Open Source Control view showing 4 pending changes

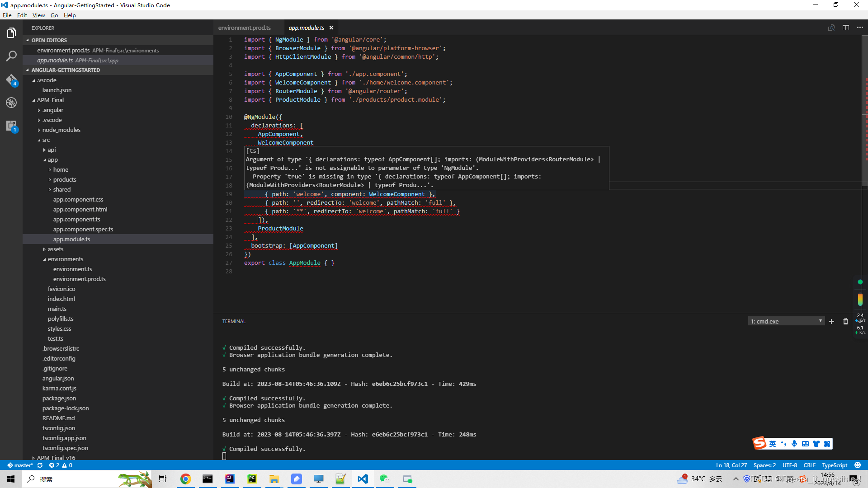(x=11, y=80)
